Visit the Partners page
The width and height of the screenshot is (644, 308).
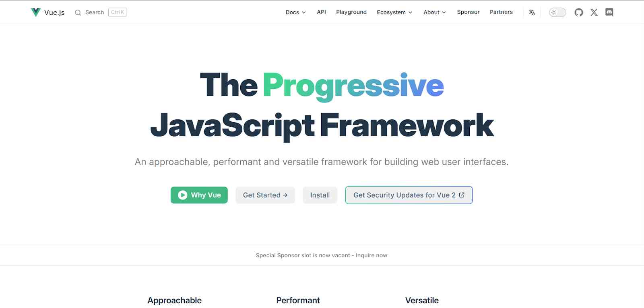(x=501, y=12)
